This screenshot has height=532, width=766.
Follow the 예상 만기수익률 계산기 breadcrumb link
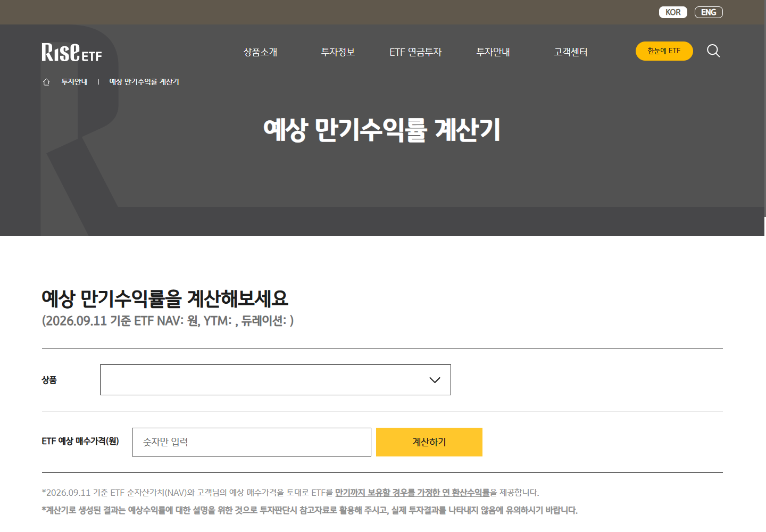tap(144, 82)
